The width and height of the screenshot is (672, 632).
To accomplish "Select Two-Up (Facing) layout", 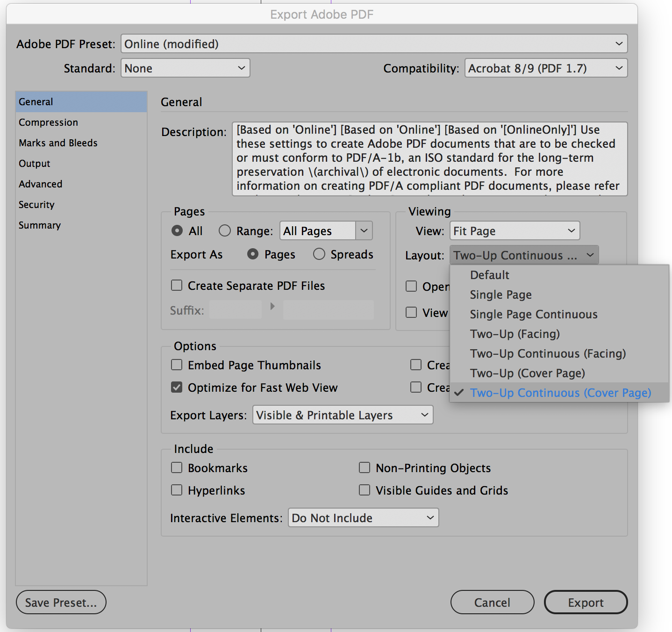I will (x=559, y=334).
